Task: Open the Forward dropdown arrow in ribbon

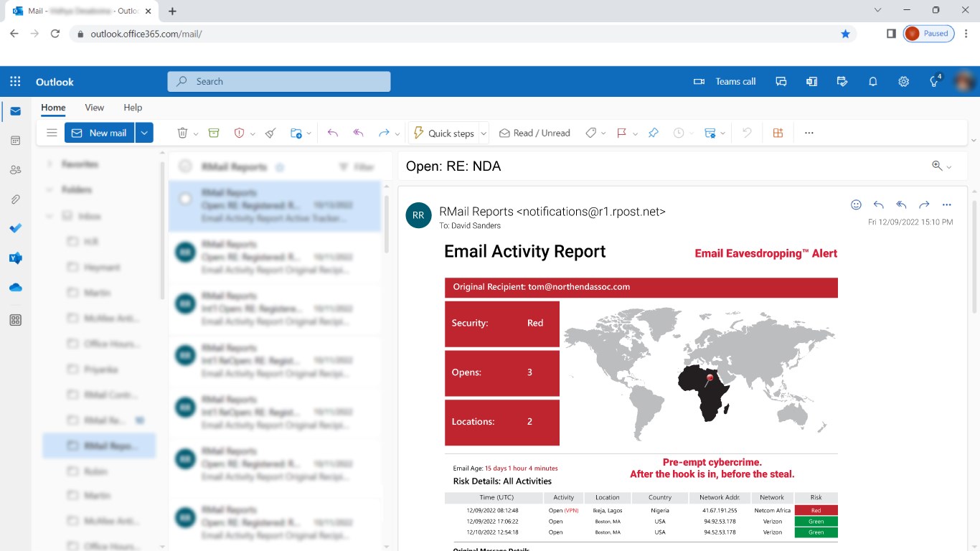Action: coord(397,133)
